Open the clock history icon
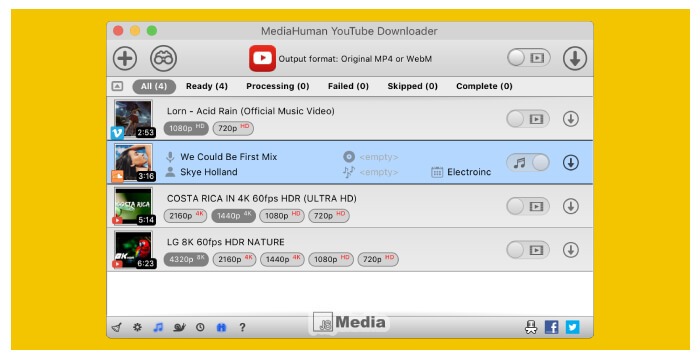 coord(200,327)
